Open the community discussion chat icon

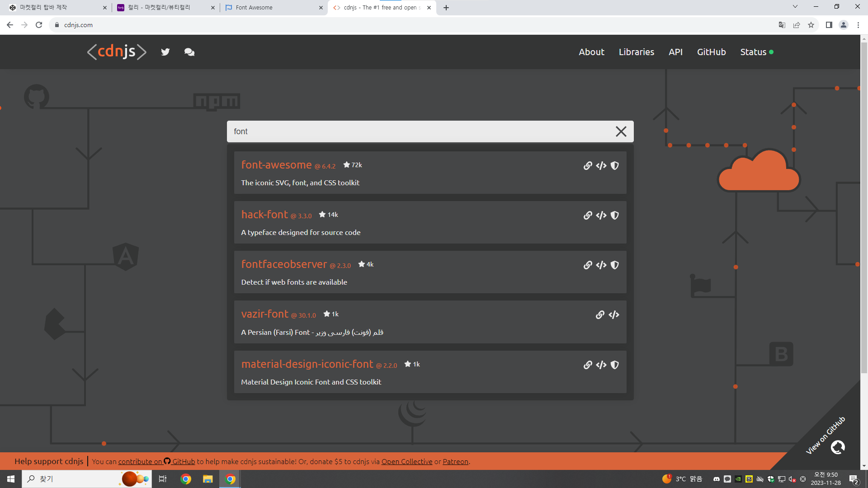[x=189, y=52]
